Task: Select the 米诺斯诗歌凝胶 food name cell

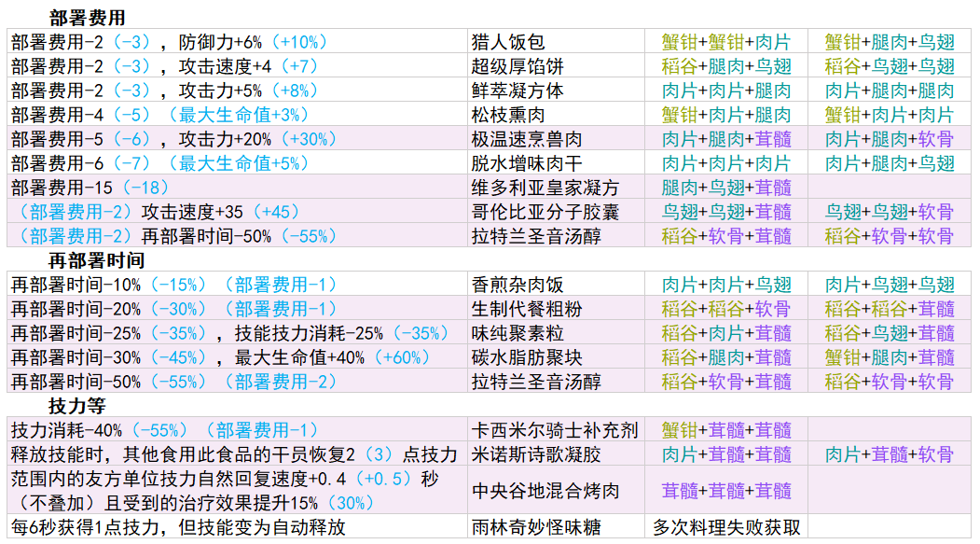Action: (557, 454)
